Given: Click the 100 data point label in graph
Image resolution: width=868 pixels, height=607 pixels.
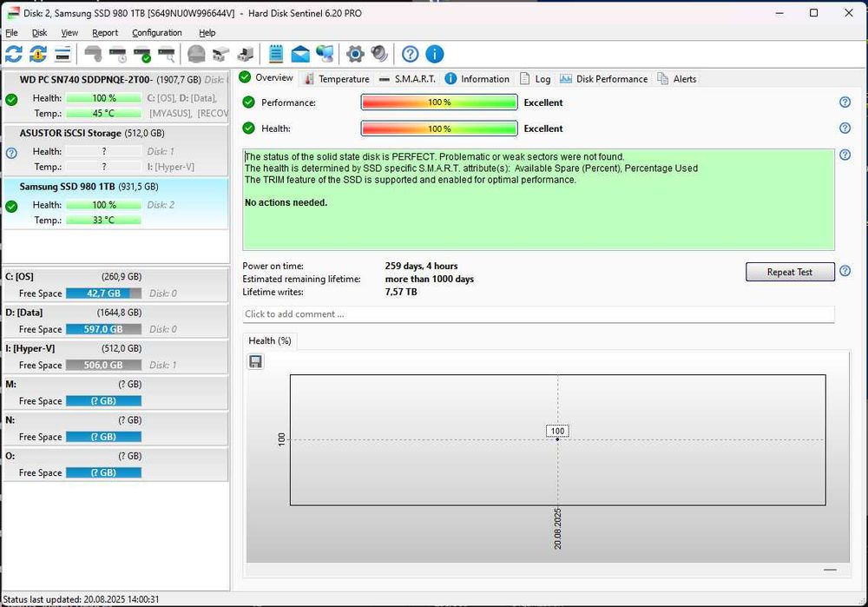Looking at the screenshot, I should pos(557,431).
